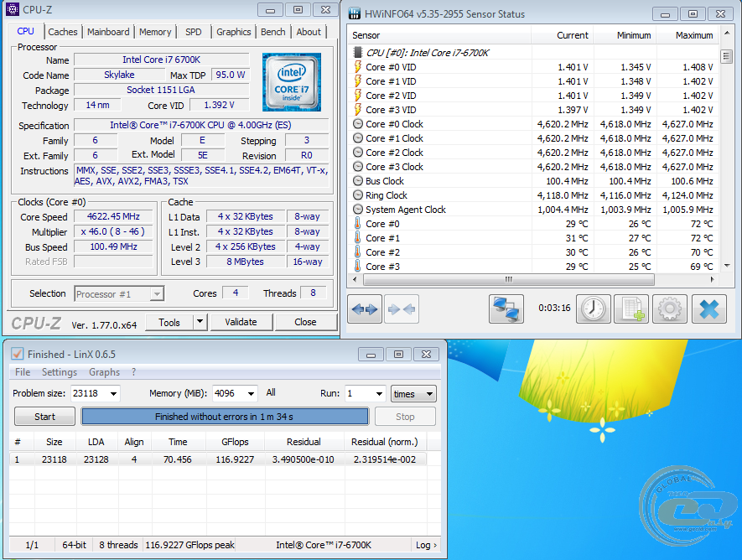Viewport: 742px width, 560px height.
Task: Click HWiNFO clock reset timer icon
Action: pos(593,309)
